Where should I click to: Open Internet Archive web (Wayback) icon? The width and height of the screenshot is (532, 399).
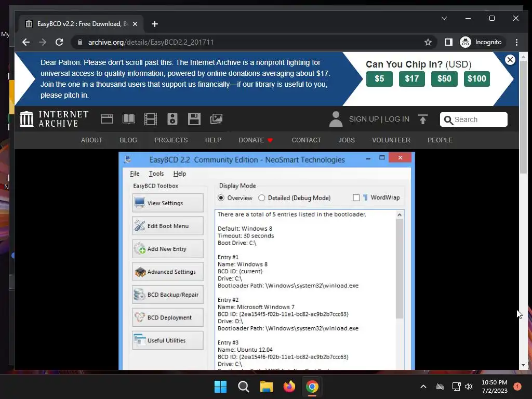(x=107, y=119)
